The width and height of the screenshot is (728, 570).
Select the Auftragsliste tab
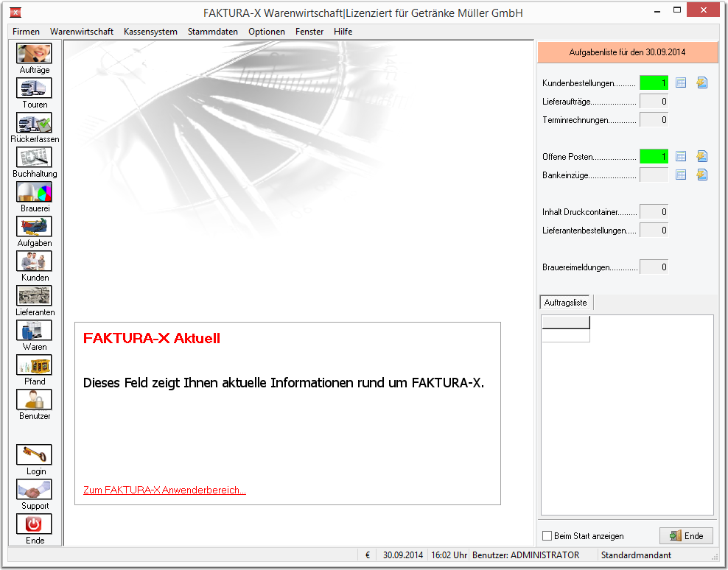tap(565, 303)
